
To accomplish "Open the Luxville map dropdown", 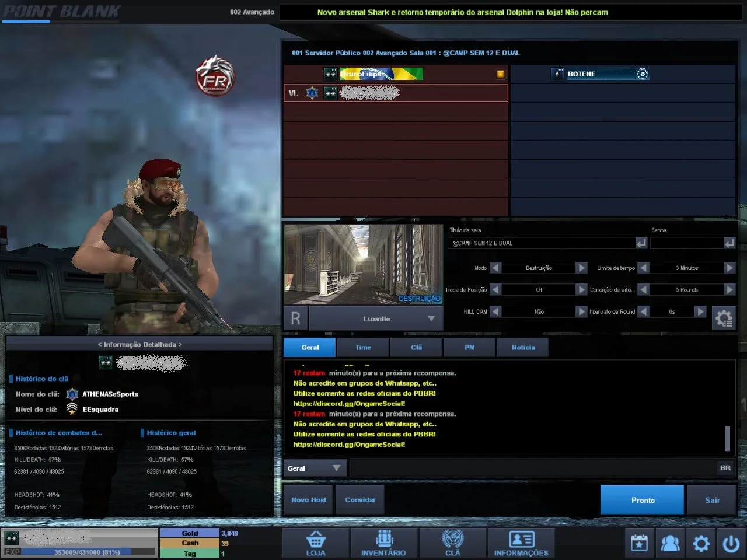I will point(376,318).
